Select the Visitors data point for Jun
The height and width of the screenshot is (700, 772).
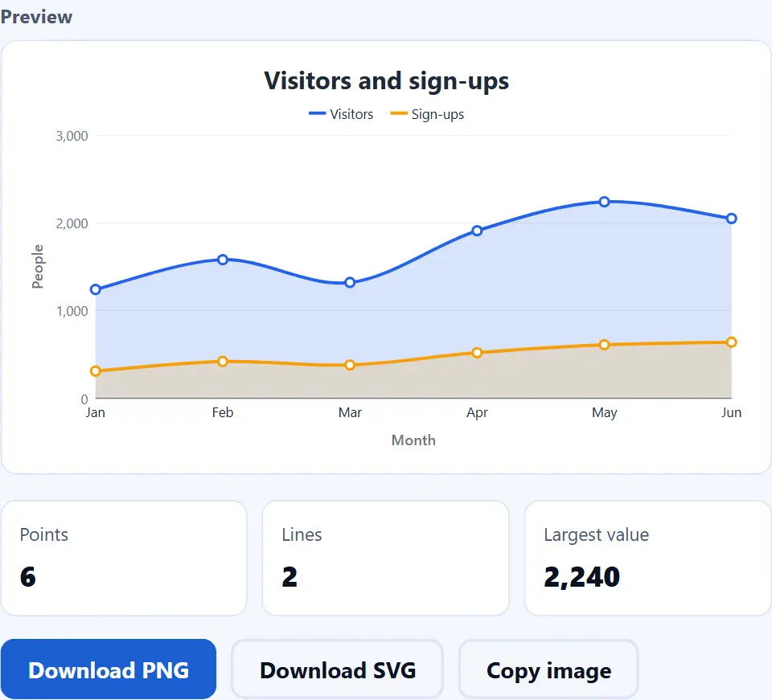coord(731,219)
